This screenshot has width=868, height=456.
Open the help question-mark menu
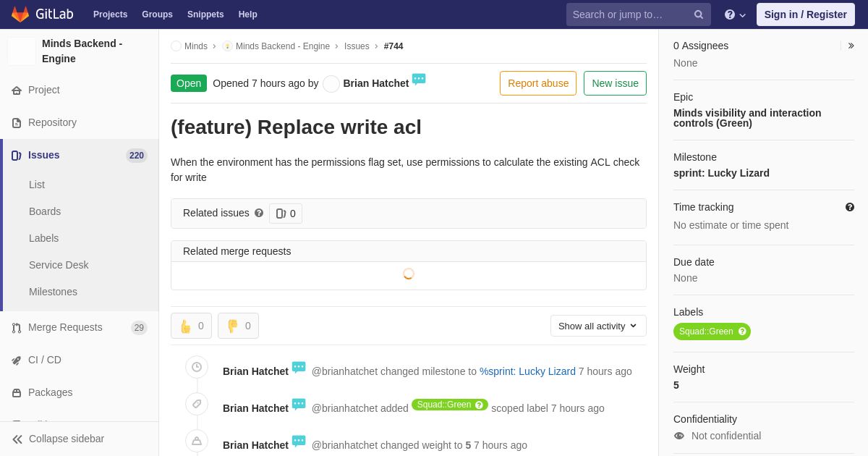[735, 14]
